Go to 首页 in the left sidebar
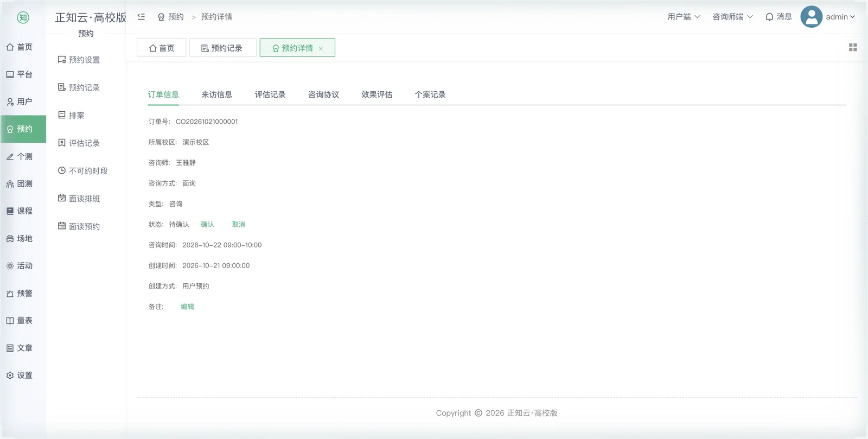Viewport: 868px width, 439px height. tap(20, 47)
